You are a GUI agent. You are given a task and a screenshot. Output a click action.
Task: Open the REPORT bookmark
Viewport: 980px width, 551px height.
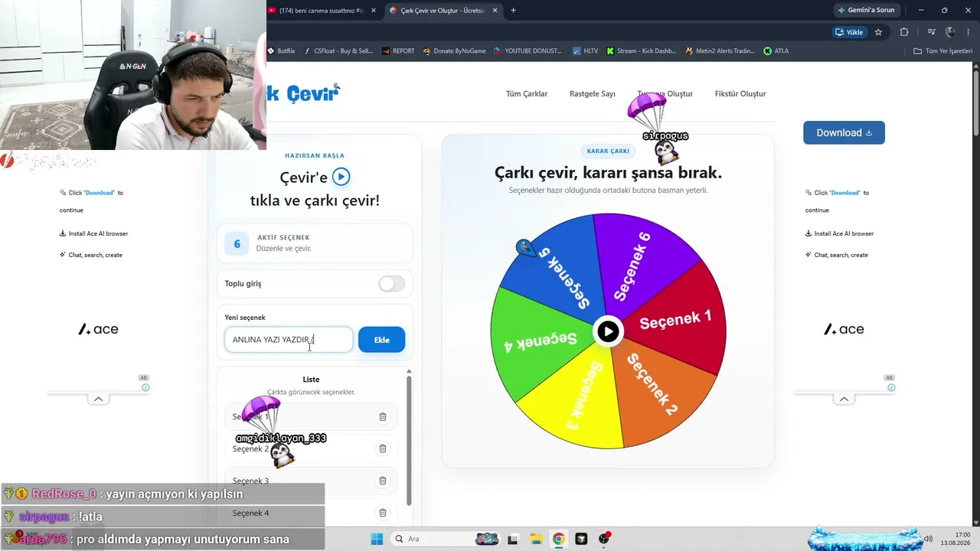point(397,51)
